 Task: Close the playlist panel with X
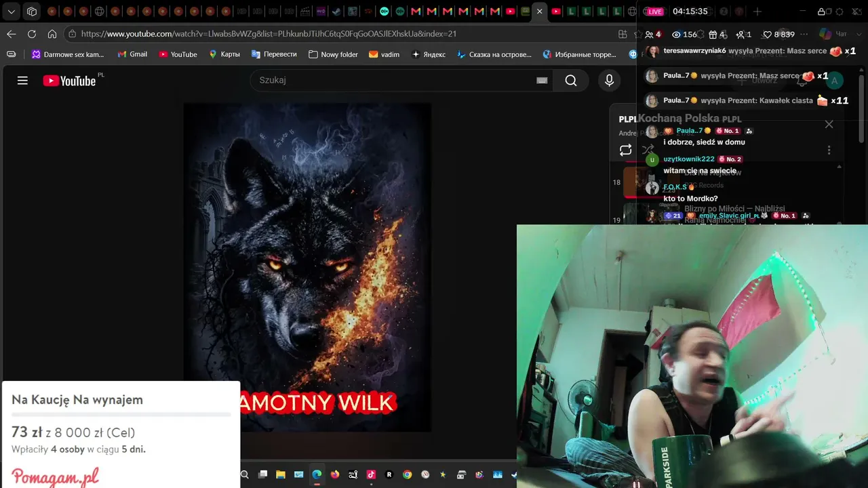pos(829,124)
